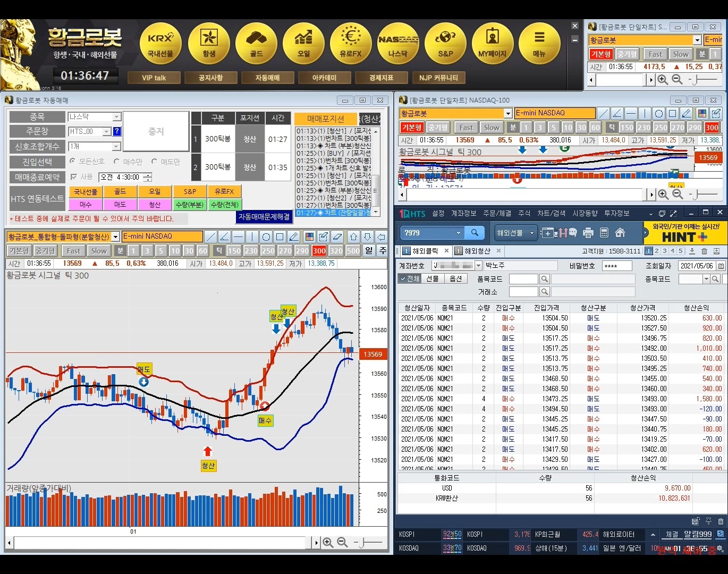Toggle the 사용 checkbox
The height and width of the screenshot is (574, 728).
click(x=74, y=177)
